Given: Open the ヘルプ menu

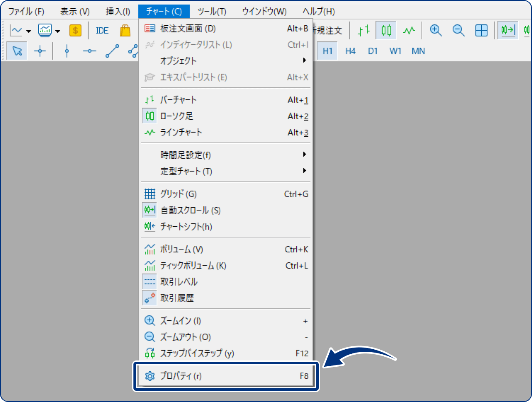Looking at the screenshot, I should [318, 11].
